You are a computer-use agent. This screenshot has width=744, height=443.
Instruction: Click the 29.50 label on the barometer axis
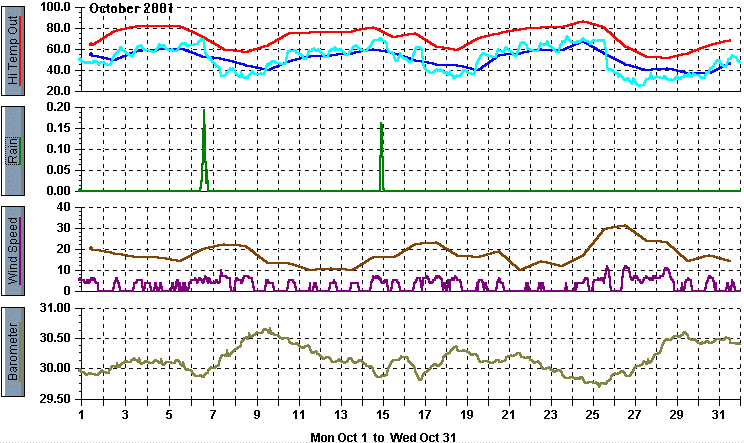54,399
